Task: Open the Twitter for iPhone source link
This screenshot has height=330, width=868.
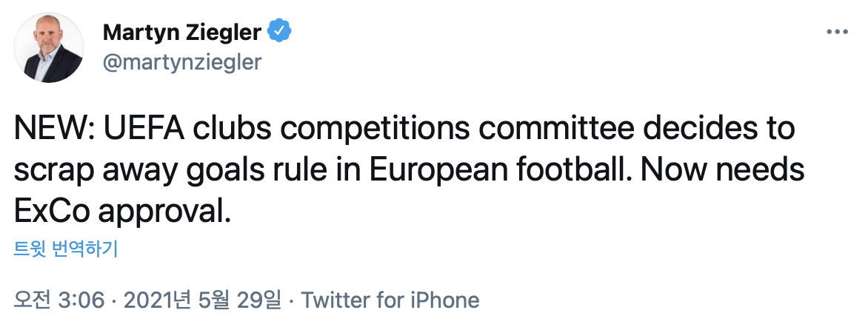Action: click(390, 300)
